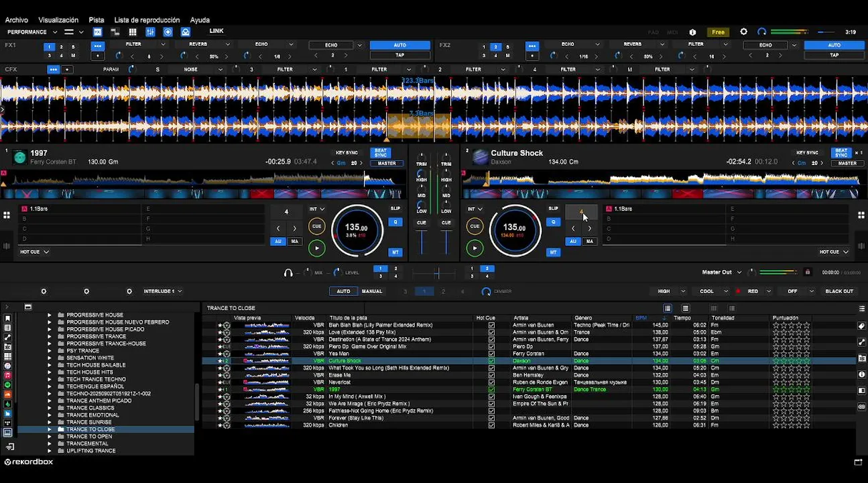868x483 pixels.
Task: Open deck 1 hot cue pad grid icon
Action: (6, 215)
